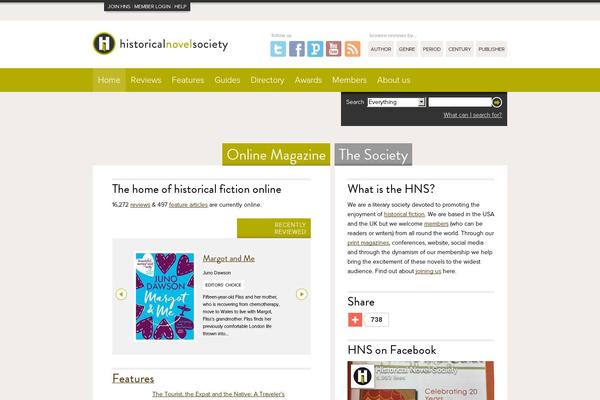Click the Editors' Choice badge

click(x=223, y=285)
